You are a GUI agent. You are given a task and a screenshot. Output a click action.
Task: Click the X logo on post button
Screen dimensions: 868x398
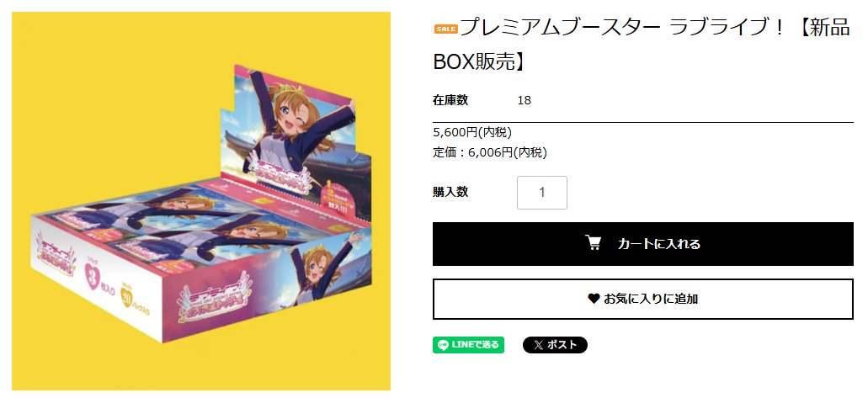click(x=538, y=345)
